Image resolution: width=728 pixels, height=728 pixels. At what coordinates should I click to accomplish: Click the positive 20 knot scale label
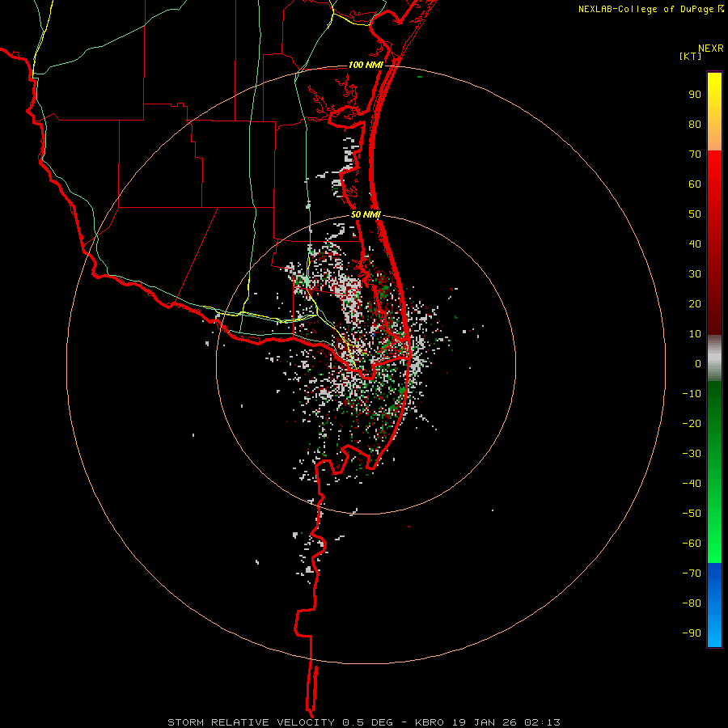[x=695, y=304]
